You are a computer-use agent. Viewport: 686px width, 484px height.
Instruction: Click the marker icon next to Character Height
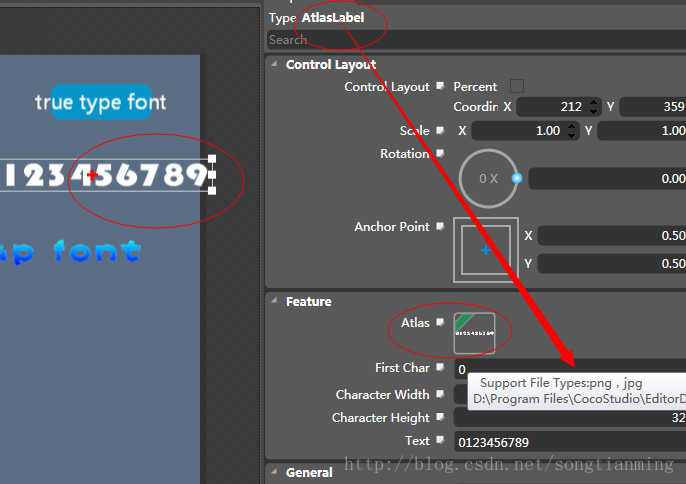tap(440, 418)
